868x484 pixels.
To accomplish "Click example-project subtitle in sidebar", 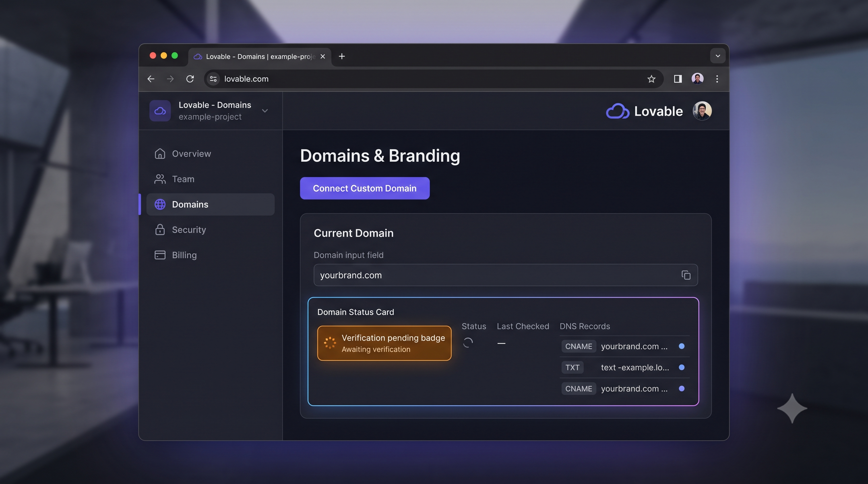I will (x=210, y=117).
